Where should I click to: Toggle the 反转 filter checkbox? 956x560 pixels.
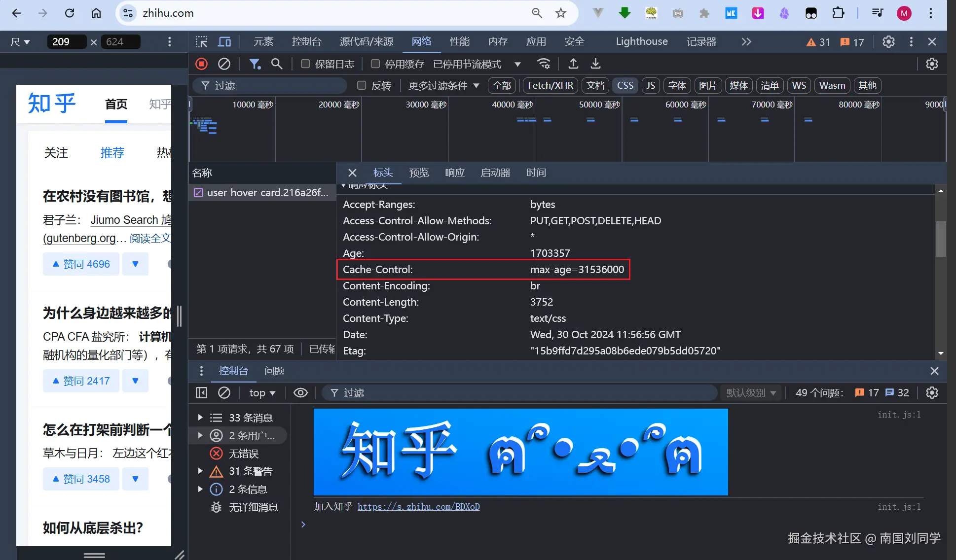[362, 85]
